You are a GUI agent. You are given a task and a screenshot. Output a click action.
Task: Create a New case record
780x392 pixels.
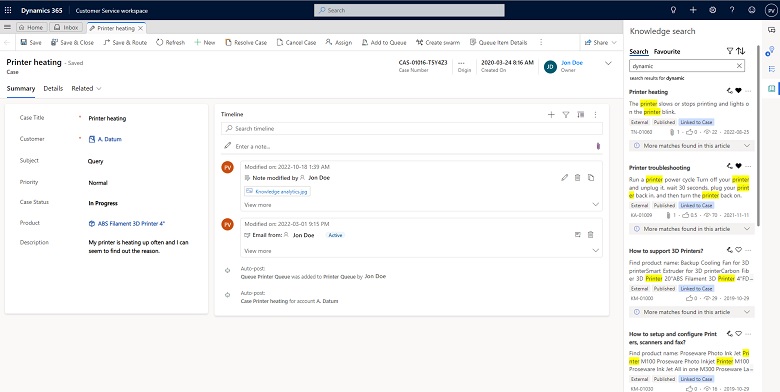tap(205, 43)
